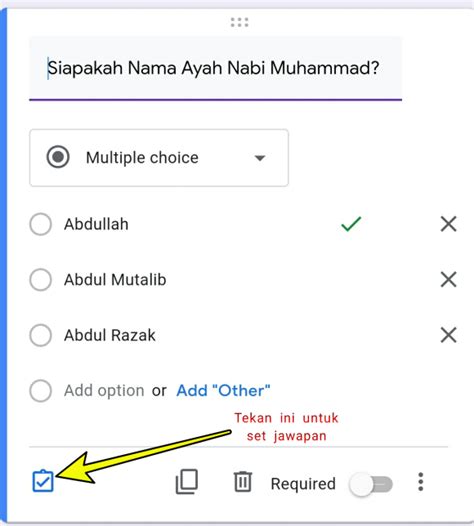The height and width of the screenshot is (526, 474).
Task: Remove the Abdul Razak option
Action: pyautogui.click(x=449, y=335)
